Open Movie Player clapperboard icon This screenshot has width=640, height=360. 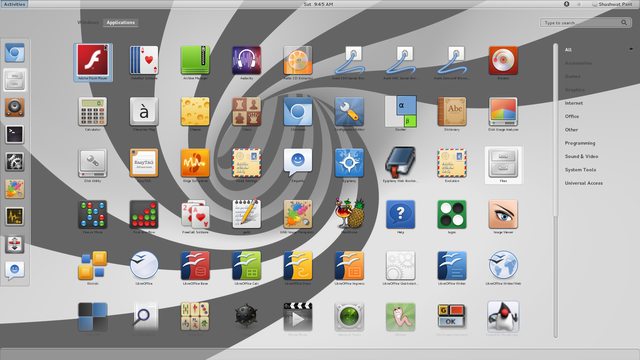[x=298, y=316]
